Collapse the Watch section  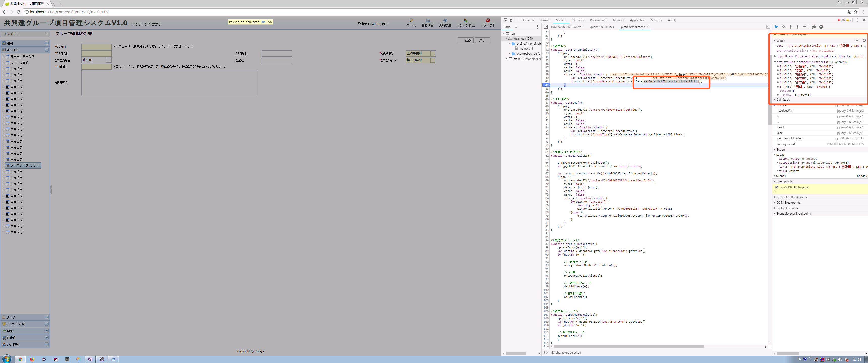tap(775, 40)
